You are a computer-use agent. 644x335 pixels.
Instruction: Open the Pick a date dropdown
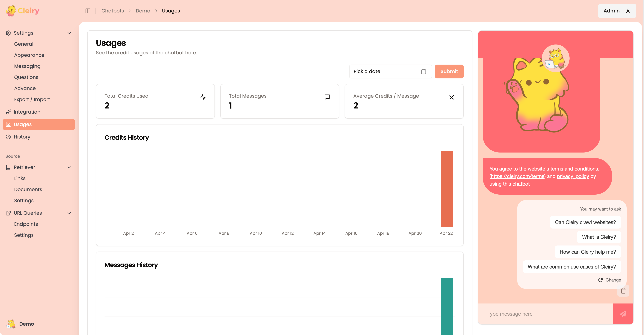click(x=391, y=72)
